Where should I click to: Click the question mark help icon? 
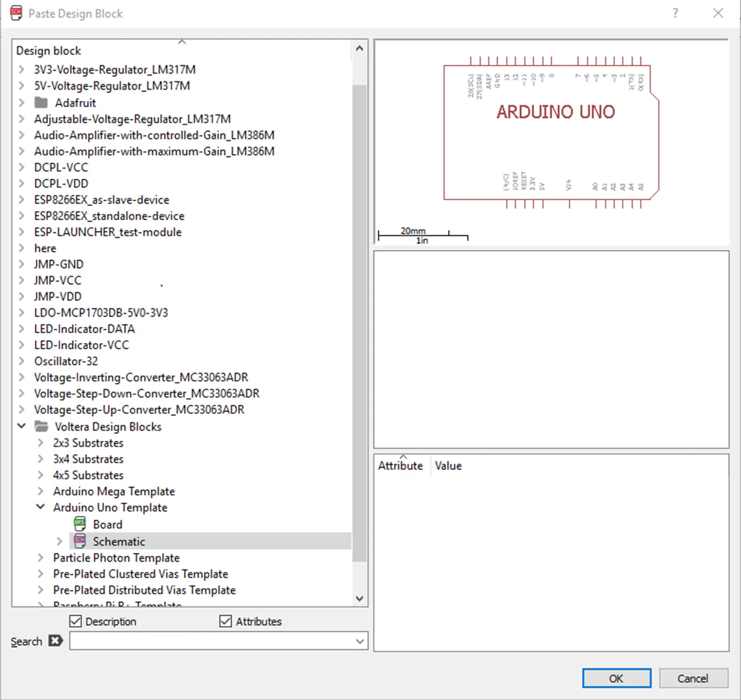(x=675, y=13)
